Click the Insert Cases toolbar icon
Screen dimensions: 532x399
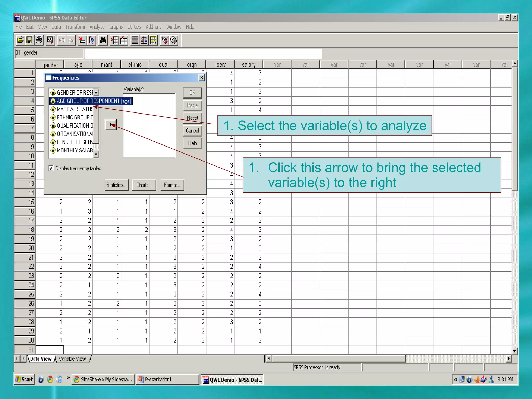click(x=114, y=40)
